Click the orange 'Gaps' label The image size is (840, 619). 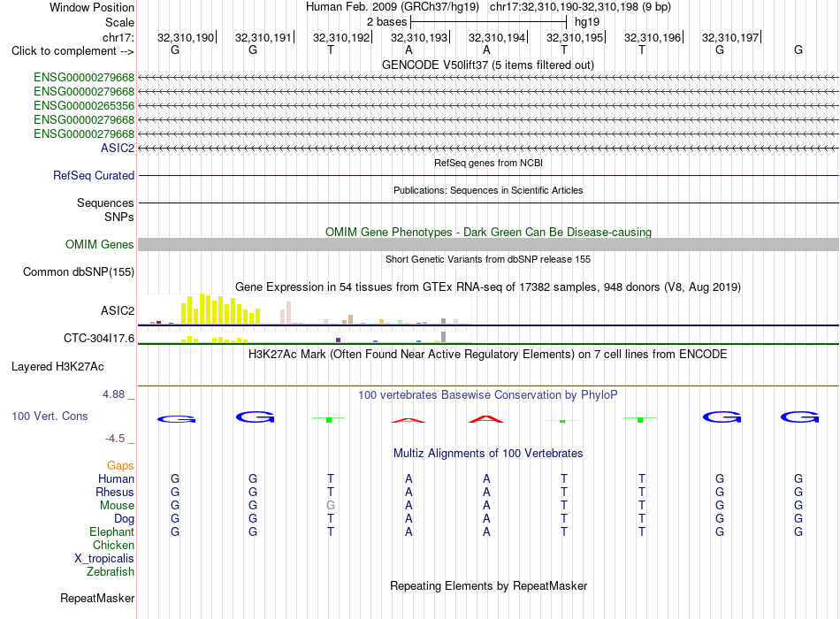120,466
